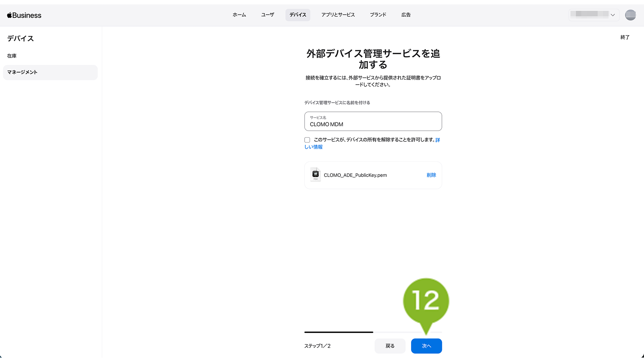
Task: Open the ブランド tab
Action: point(378,15)
